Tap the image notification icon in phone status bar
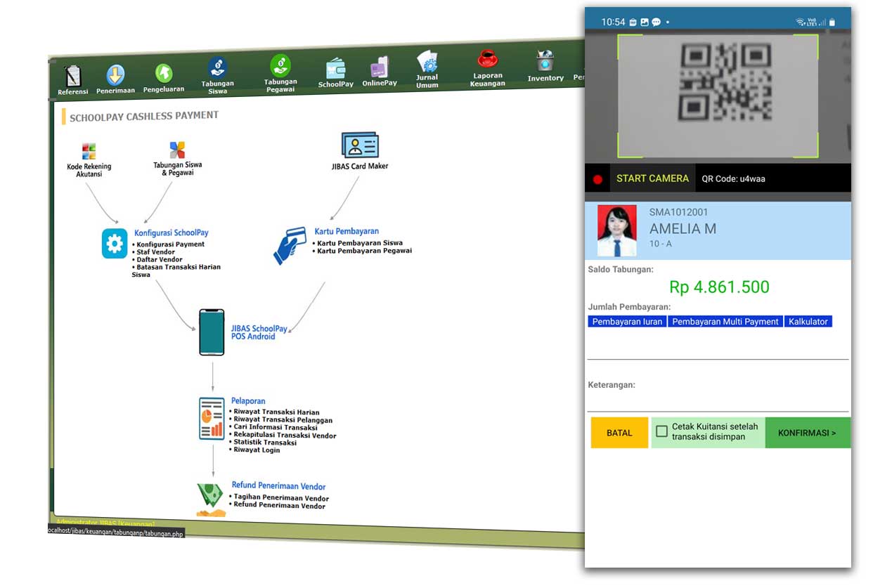This screenshot has width=892, height=588. point(645,22)
